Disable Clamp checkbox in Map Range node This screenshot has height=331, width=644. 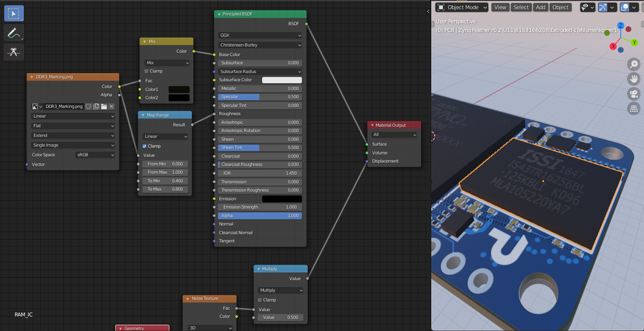tap(144, 146)
